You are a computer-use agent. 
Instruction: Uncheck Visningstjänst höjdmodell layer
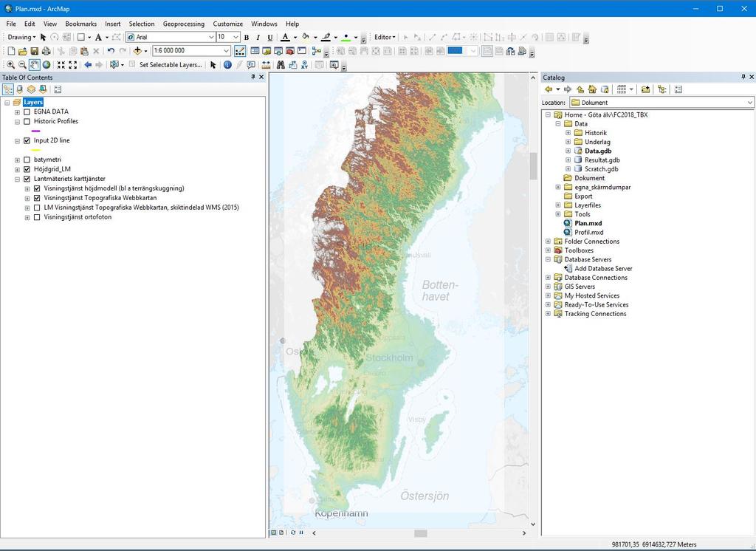tap(37, 188)
